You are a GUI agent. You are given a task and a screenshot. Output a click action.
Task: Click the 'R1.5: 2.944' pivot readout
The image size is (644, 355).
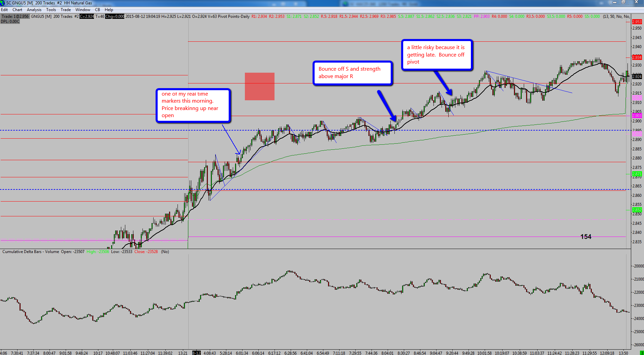(x=349, y=16)
